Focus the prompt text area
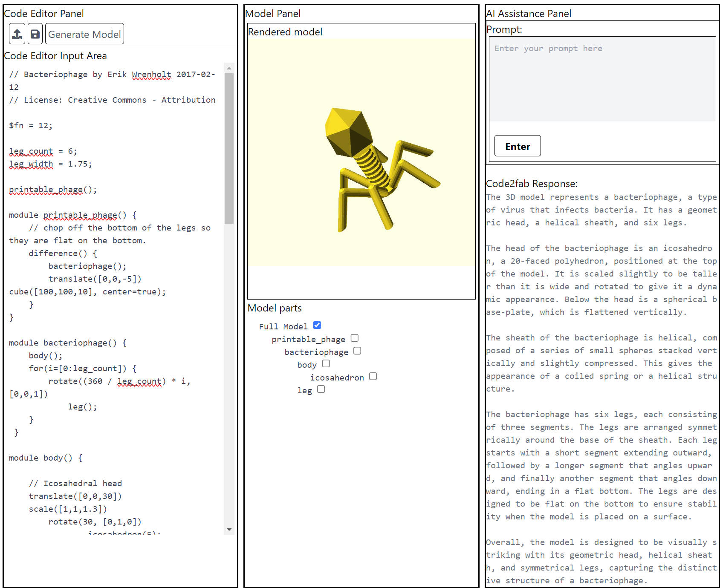The image size is (720, 588). [x=602, y=79]
